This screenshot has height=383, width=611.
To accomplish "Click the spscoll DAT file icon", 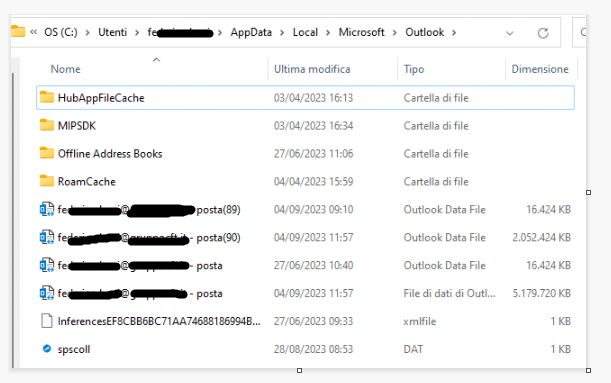I will coord(47,349).
